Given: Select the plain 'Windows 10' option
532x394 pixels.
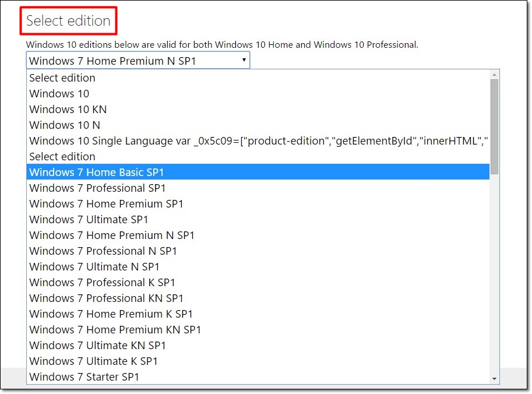Looking at the screenshot, I should pyautogui.click(x=258, y=94).
